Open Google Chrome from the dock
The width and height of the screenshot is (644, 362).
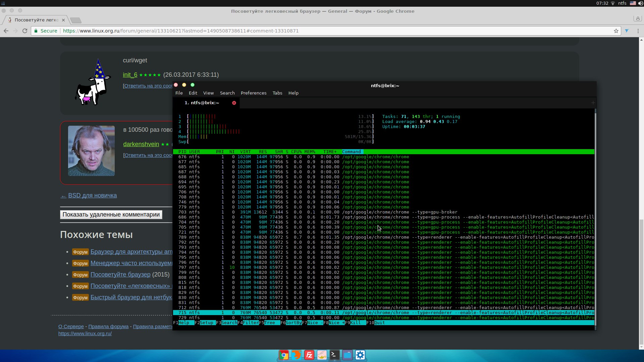coord(284,355)
